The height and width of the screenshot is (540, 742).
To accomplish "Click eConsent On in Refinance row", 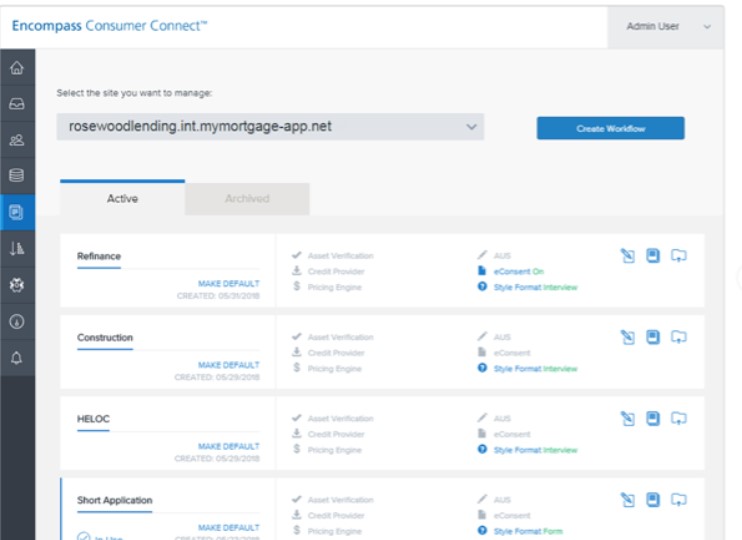I will 519,272.
